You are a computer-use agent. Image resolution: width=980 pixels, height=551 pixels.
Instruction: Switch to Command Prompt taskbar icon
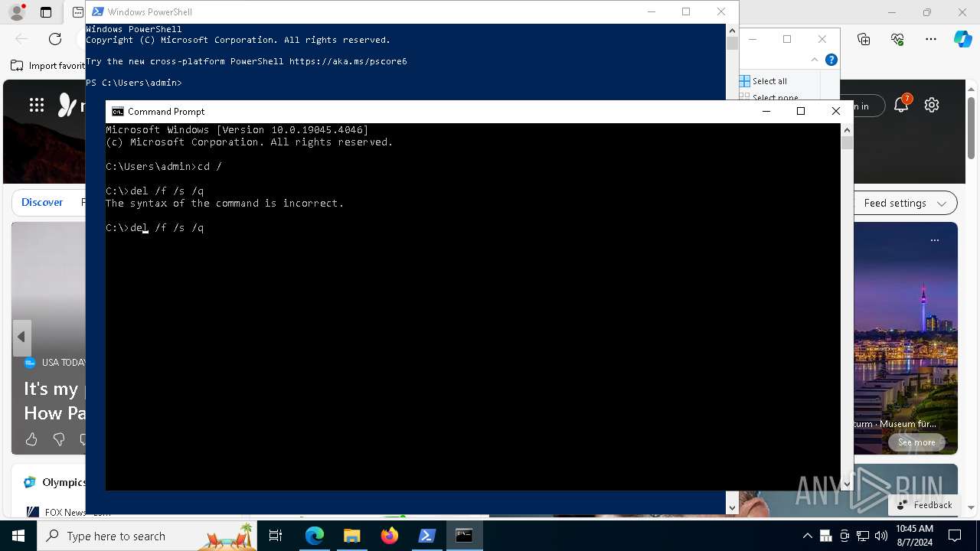pos(464,536)
